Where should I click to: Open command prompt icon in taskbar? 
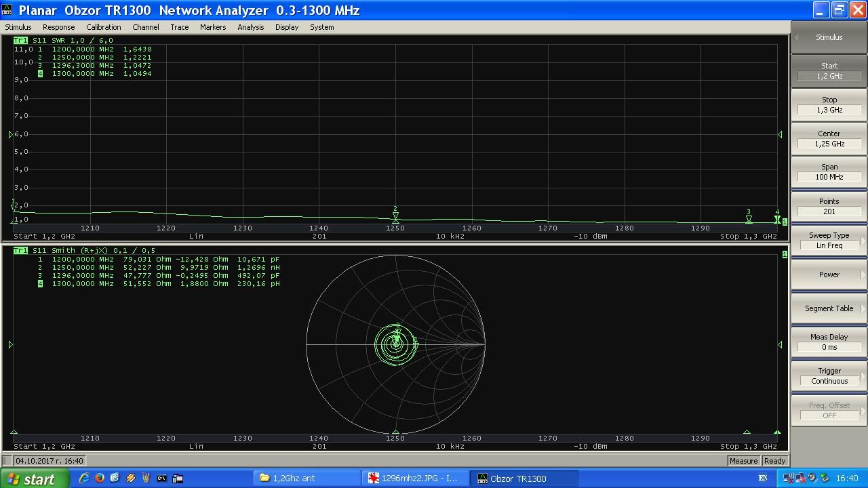pyautogui.click(x=161, y=479)
